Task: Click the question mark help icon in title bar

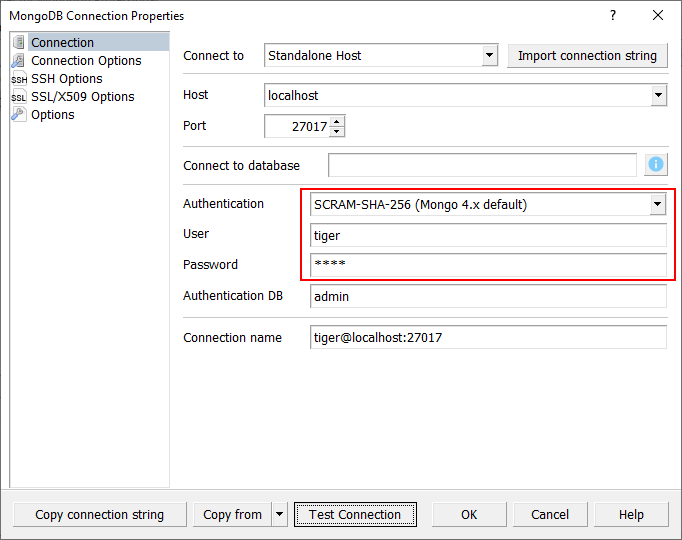Action: tap(613, 16)
